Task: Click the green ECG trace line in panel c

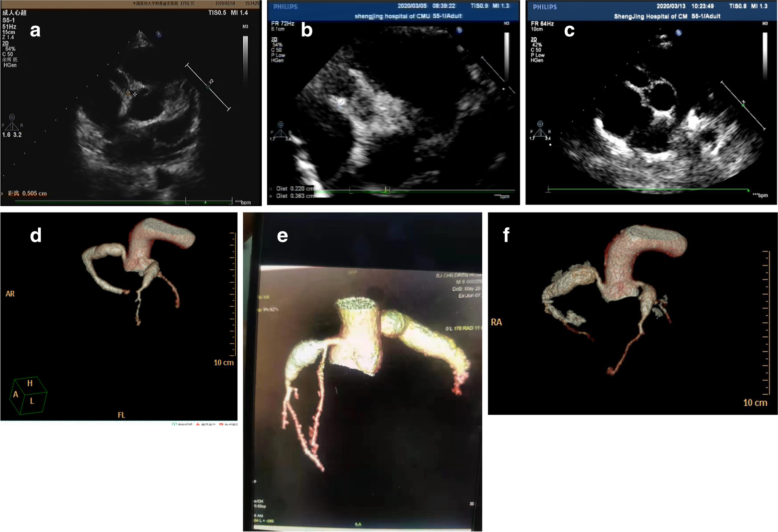Action: 648,190
